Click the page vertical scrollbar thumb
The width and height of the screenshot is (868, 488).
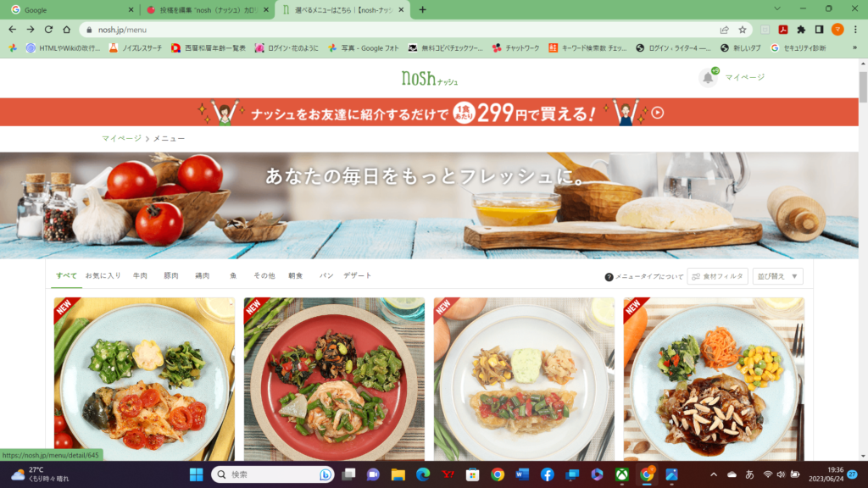(x=863, y=87)
